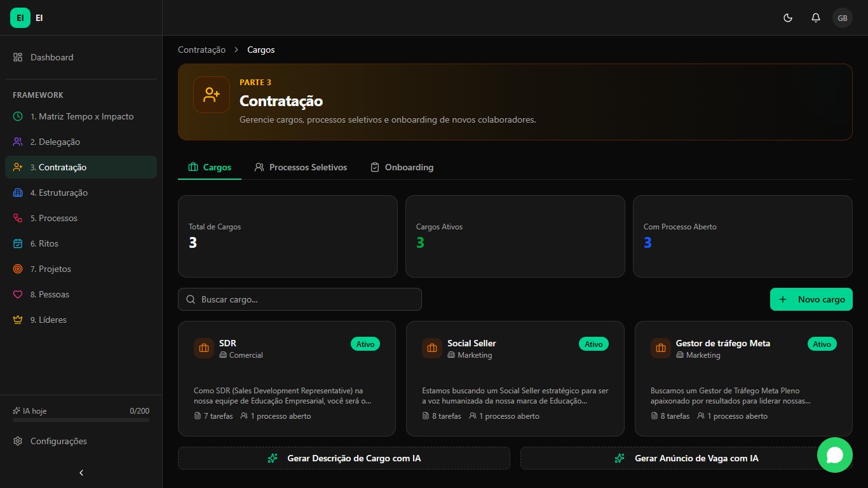Image resolution: width=868 pixels, height=488 pixels.
Task: Toggle dark mode with the moon icon
Action: click(788, 18)
